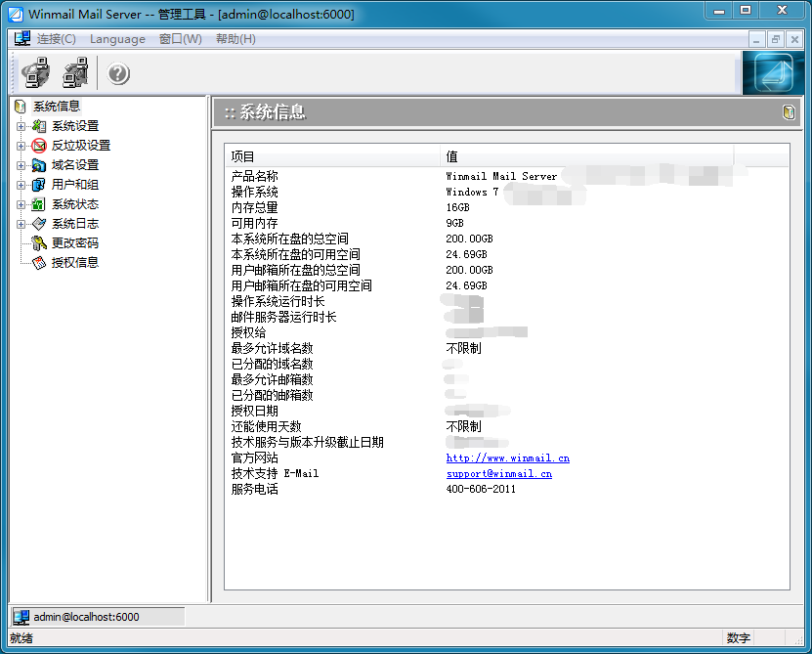
Task: Click the 用户和组 tree icon
Action: pyautogui.click(x=39, y=185)
